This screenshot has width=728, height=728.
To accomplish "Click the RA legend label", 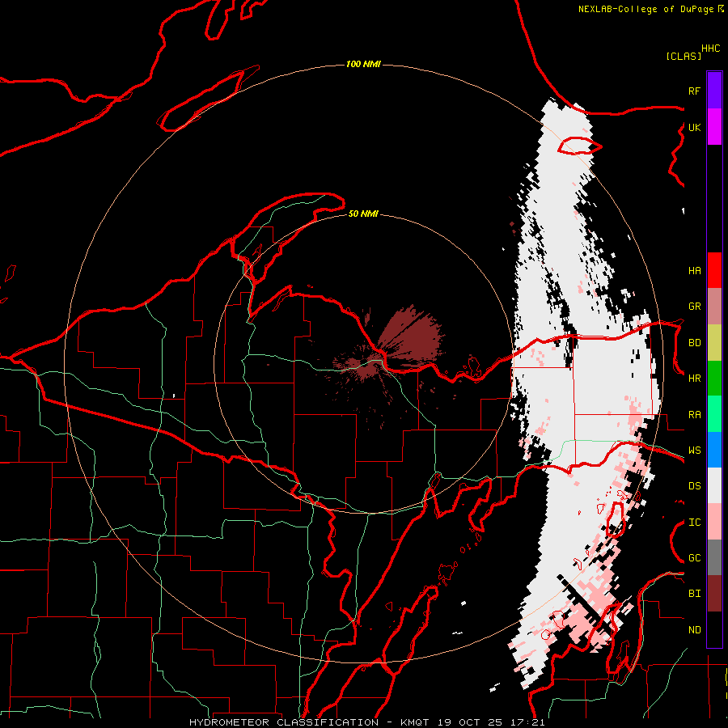I will 694,415.
